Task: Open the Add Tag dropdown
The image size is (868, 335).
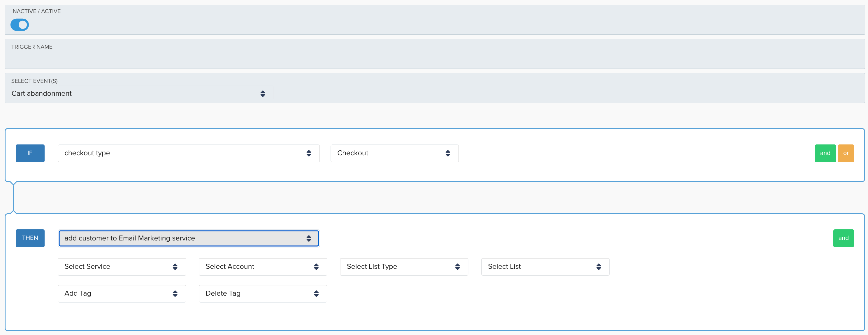Action: [x=122, y=294]
